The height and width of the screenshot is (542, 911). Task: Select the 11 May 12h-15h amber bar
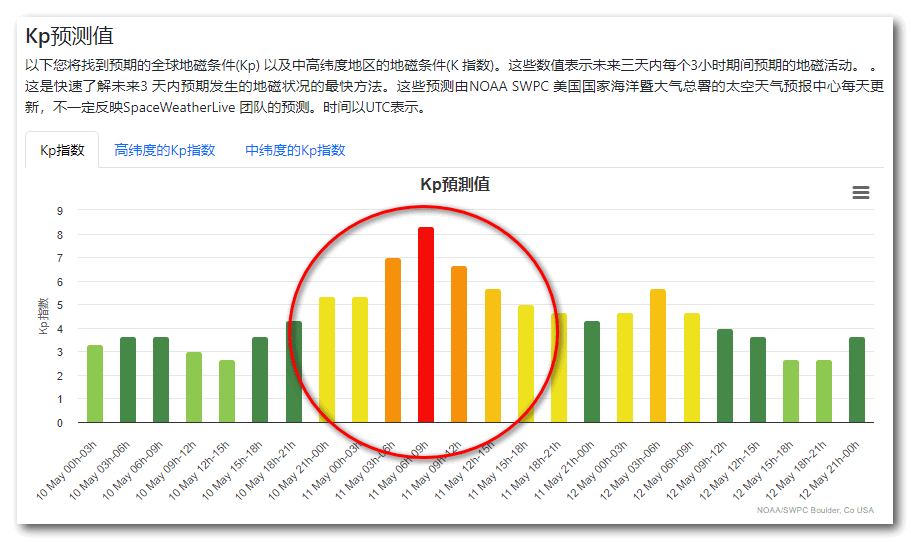(492, 356)
